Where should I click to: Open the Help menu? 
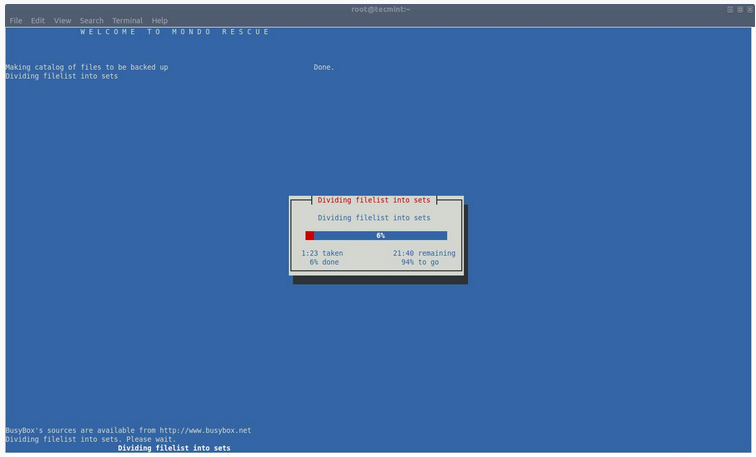pyautogui.click(x=160, y=20)
